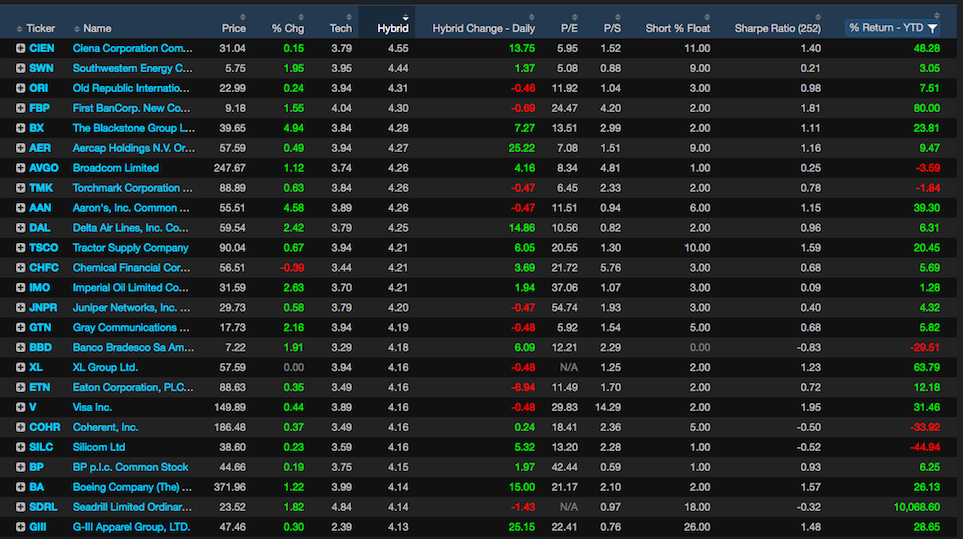Sort by the Ticker column header
This screenshot has height=539, width=963.
pyautogui.click(x=41, y=28)
